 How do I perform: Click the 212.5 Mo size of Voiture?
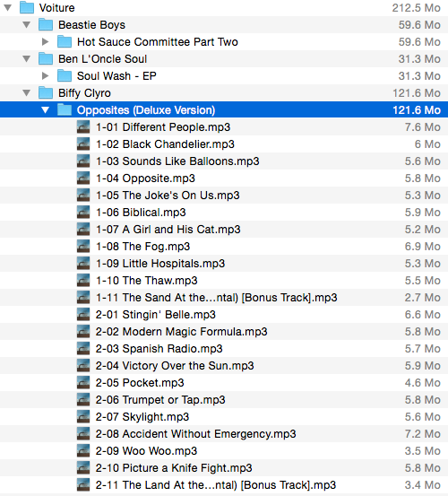click(416, 8)
